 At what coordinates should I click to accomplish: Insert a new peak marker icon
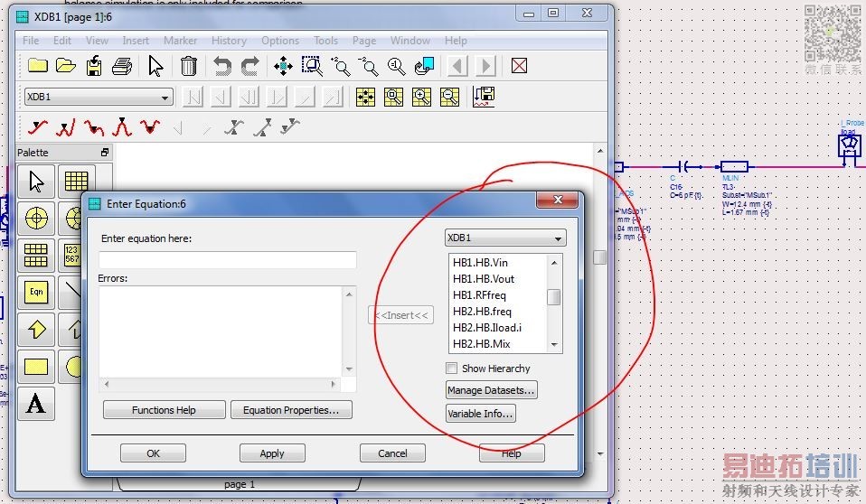(122, 127)
